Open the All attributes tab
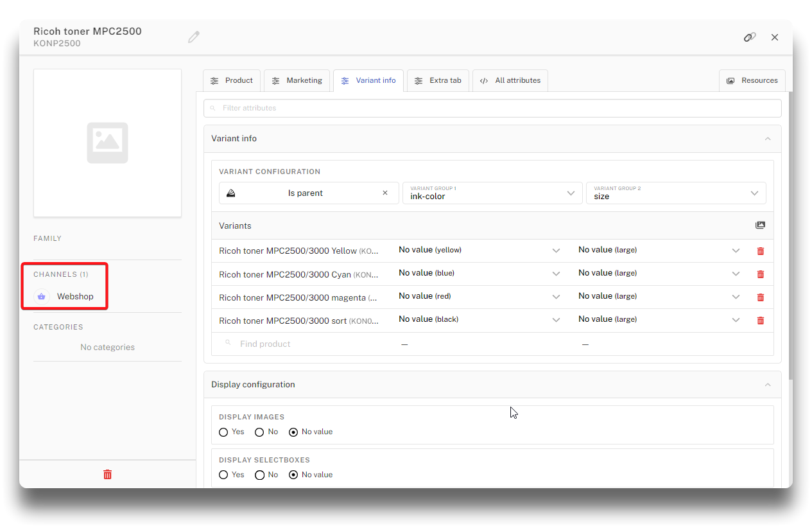This screenshot has height=528, width=812. tap(510, 81)
